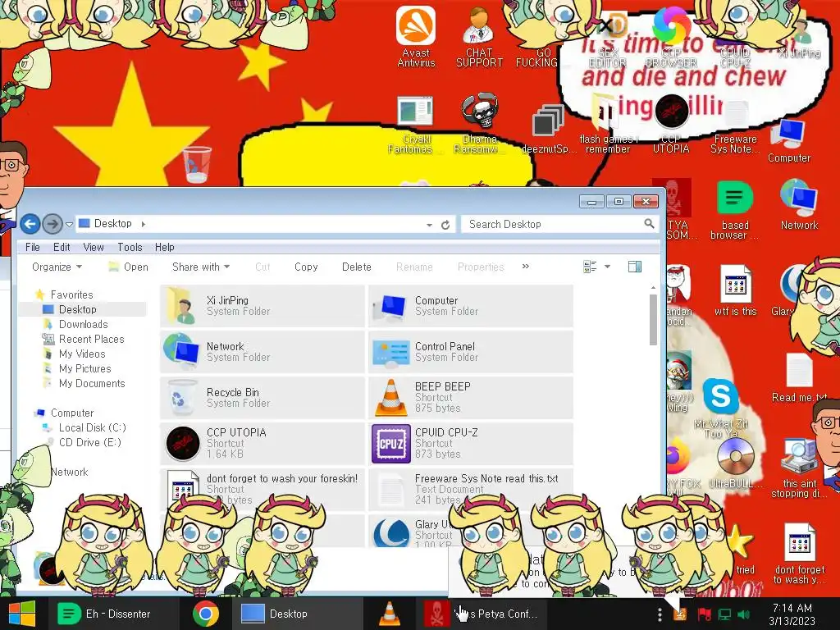Open Chrome from the taskbar
840x630 pixels.
[206, 614]
